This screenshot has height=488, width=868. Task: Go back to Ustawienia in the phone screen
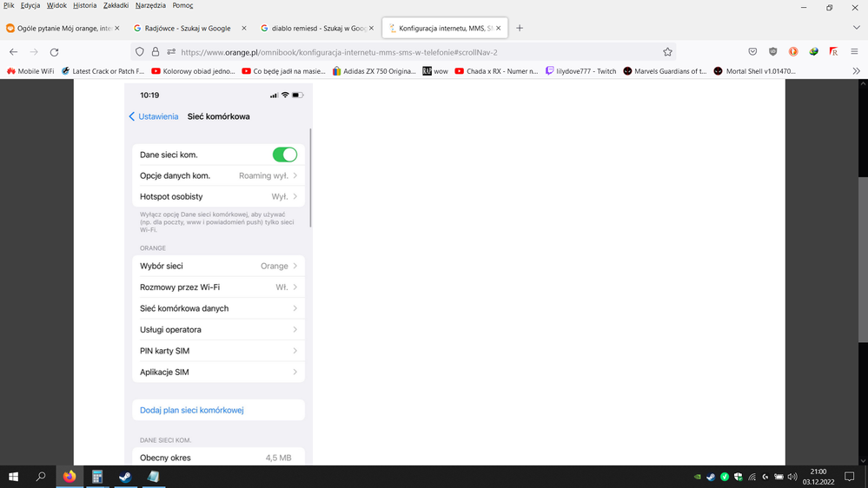point(154,116)
